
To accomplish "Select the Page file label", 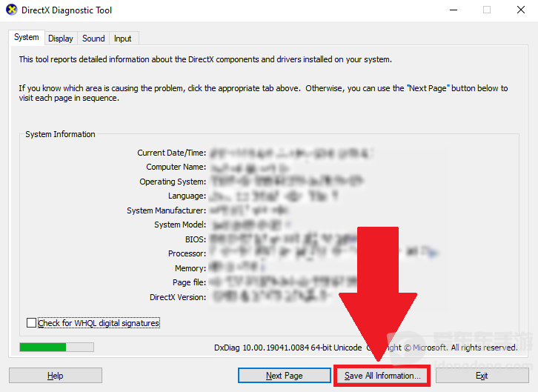I will (190, 282).
